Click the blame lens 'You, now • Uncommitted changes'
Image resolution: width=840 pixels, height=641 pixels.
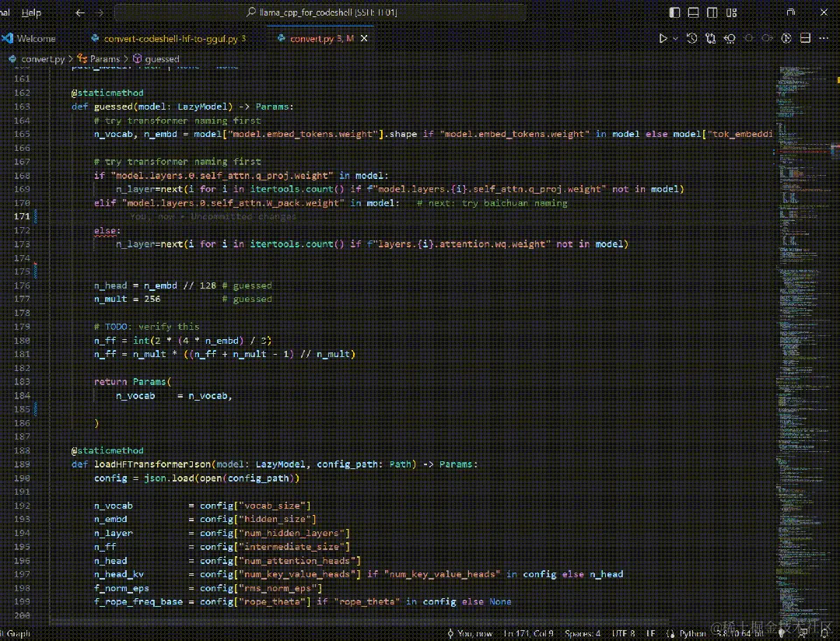tap(212, 216)
